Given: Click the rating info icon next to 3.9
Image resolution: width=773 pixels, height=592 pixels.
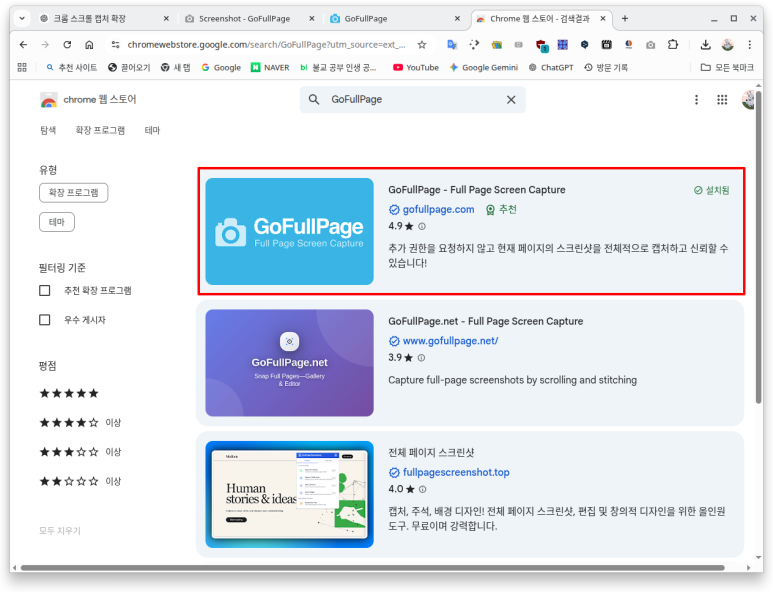Looking at the screenshot, I should click(422, 358).
